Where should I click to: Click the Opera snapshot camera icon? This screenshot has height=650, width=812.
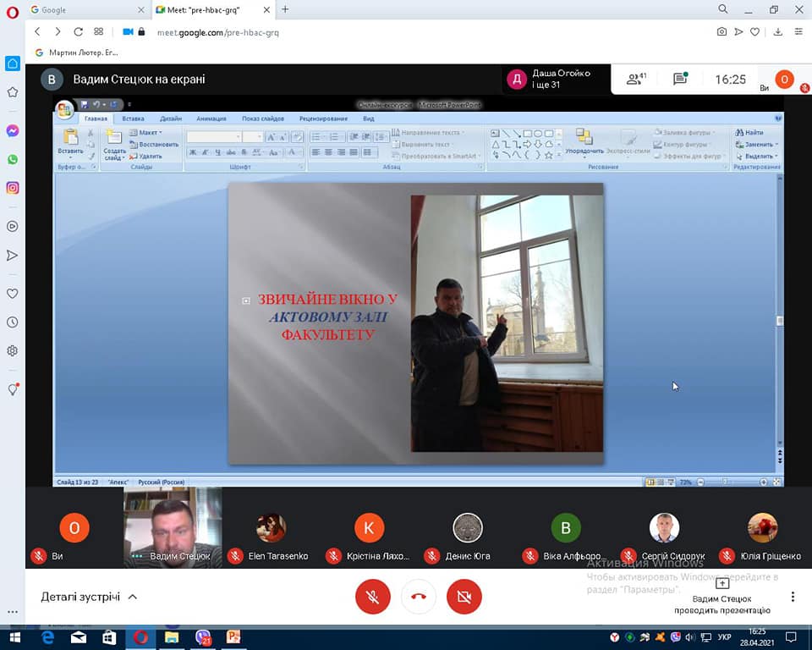(x=721, y=31)
